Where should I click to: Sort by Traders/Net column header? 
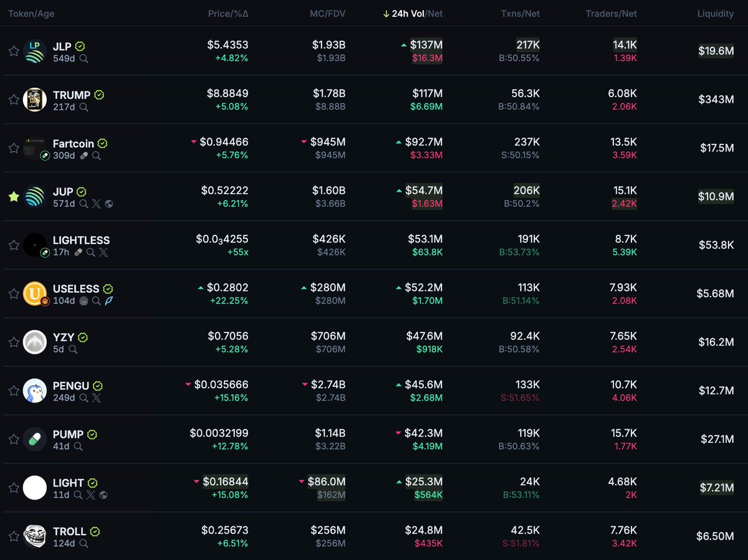pyautogui.click(x=611, y=14)
